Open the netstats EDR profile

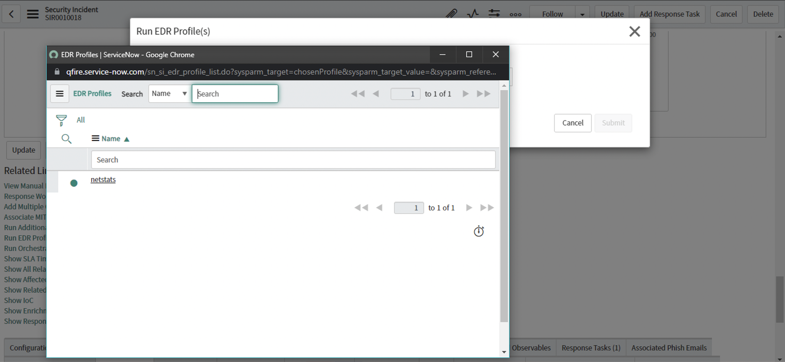[103, 180]
